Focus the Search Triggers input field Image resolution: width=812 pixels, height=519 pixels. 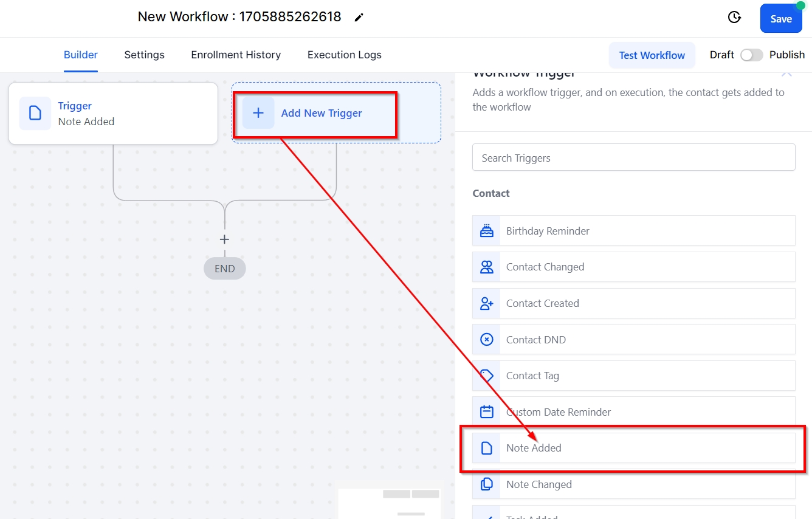pos(633,158)
